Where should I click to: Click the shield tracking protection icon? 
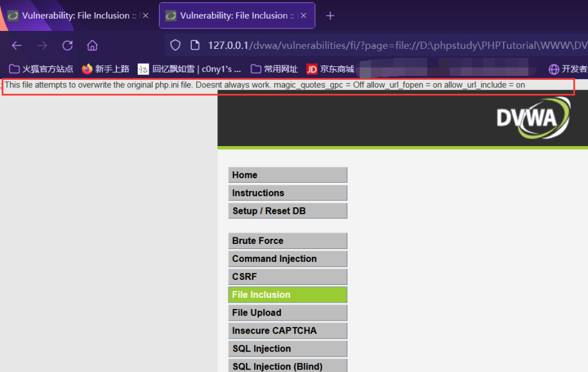point(175,46)
